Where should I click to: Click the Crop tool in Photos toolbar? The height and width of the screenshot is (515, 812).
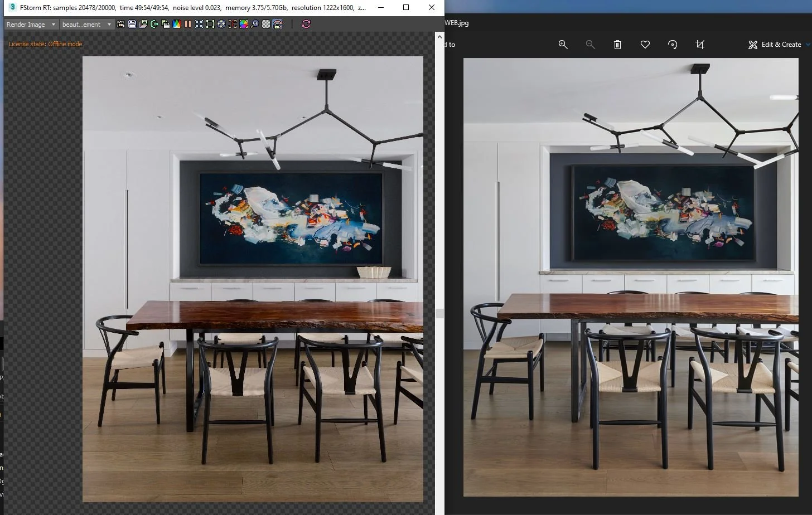coord(700,45)
